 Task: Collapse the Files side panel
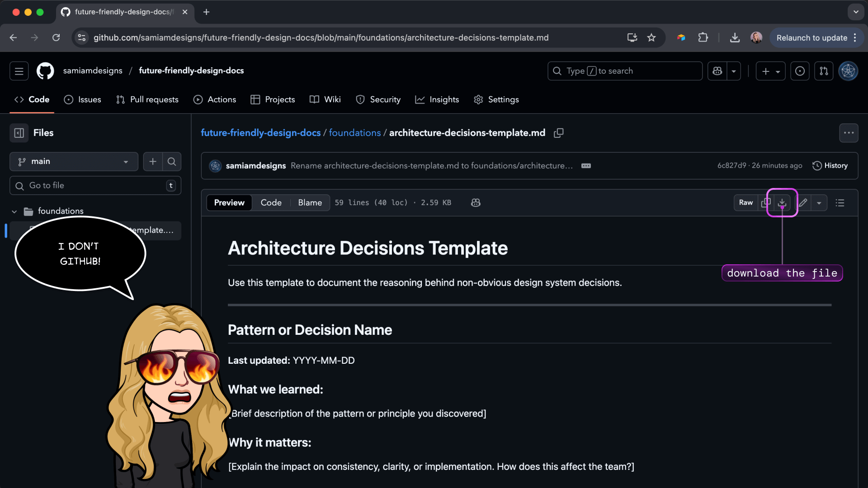[x=19, y=133]
